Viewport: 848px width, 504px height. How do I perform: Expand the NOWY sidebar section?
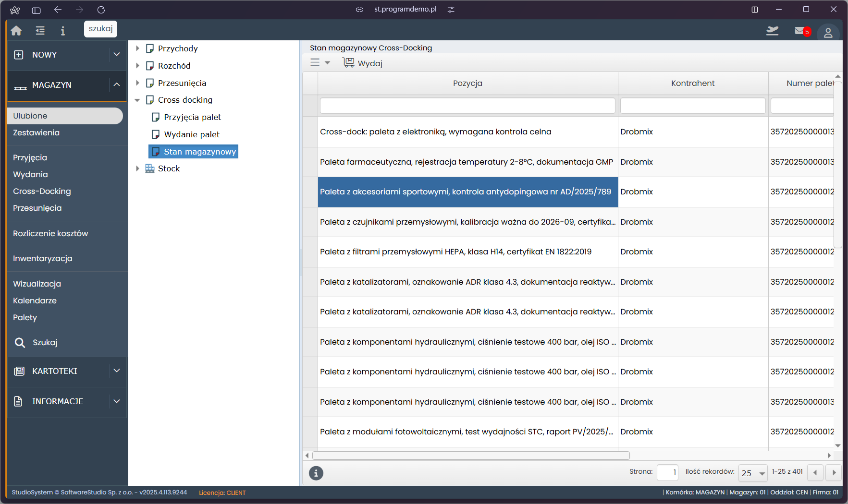click(117, 55)
